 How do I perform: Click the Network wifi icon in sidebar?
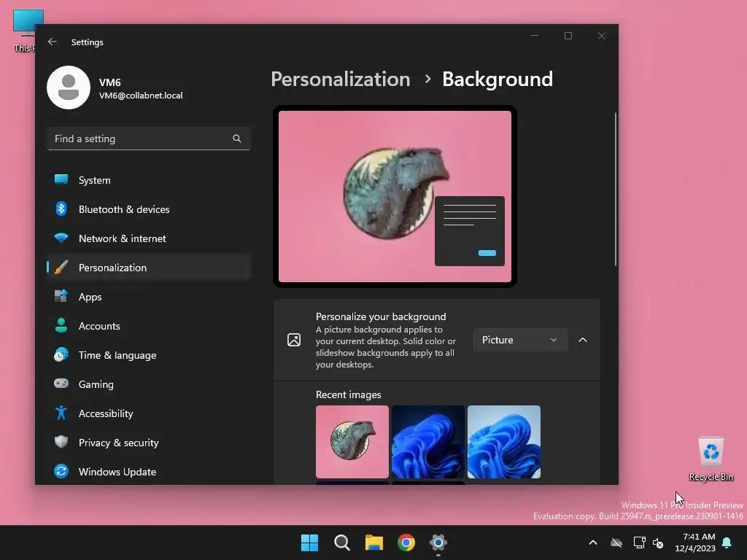click(x=61, y=238)
